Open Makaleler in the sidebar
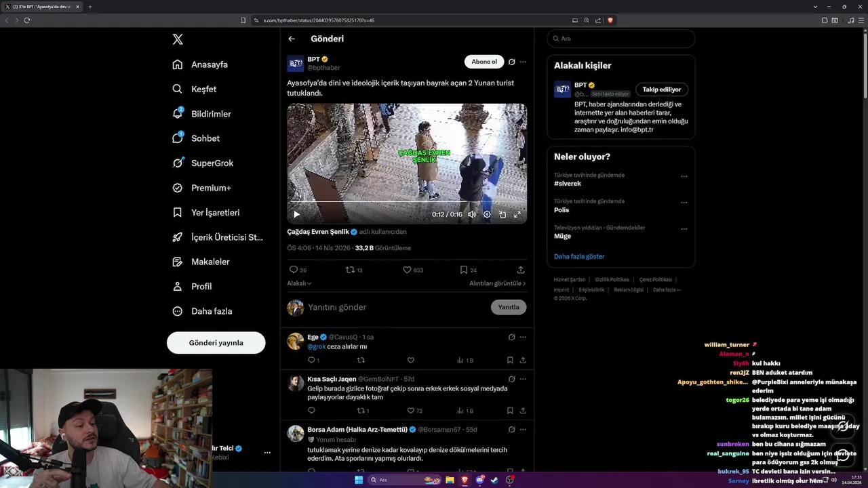The width and height of the screenshot is (868, 488). pos(201,262)
